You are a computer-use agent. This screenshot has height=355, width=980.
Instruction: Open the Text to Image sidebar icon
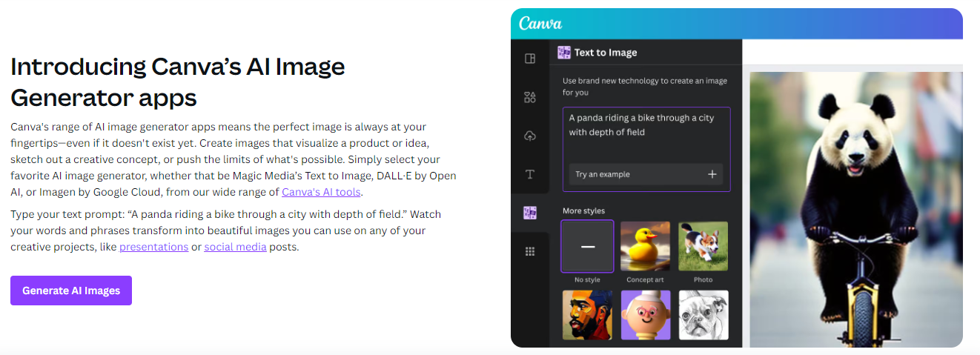(530, 213)
